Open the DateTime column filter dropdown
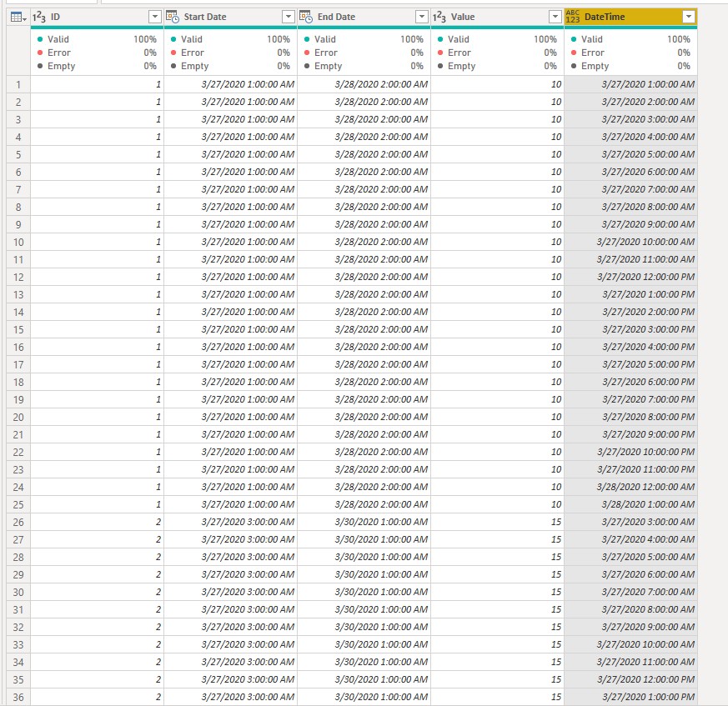728x706 pixels. pos(689,18)
